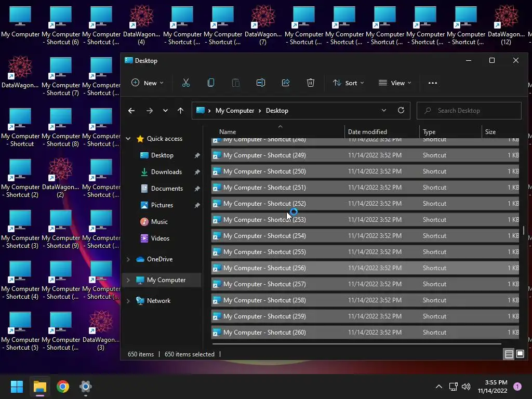Click the file list vertical scrollbar thumb
532x399 pixels.
[x=524, y=230]
